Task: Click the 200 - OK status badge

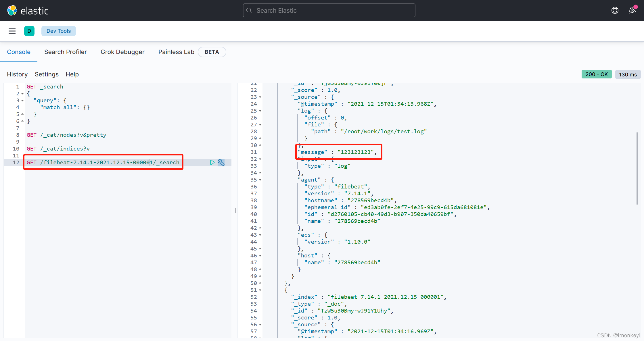Action: click(597, 74)
